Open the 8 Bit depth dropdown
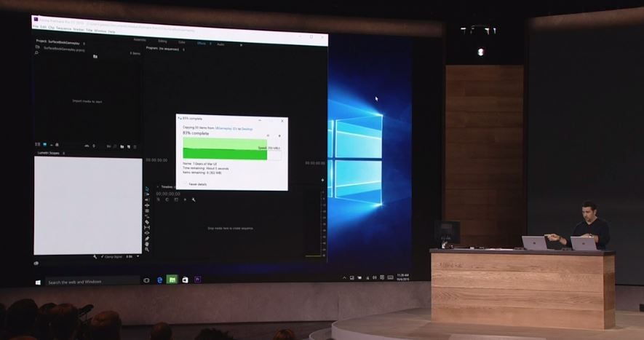644x340 pixels. click(x=132, y=256)
